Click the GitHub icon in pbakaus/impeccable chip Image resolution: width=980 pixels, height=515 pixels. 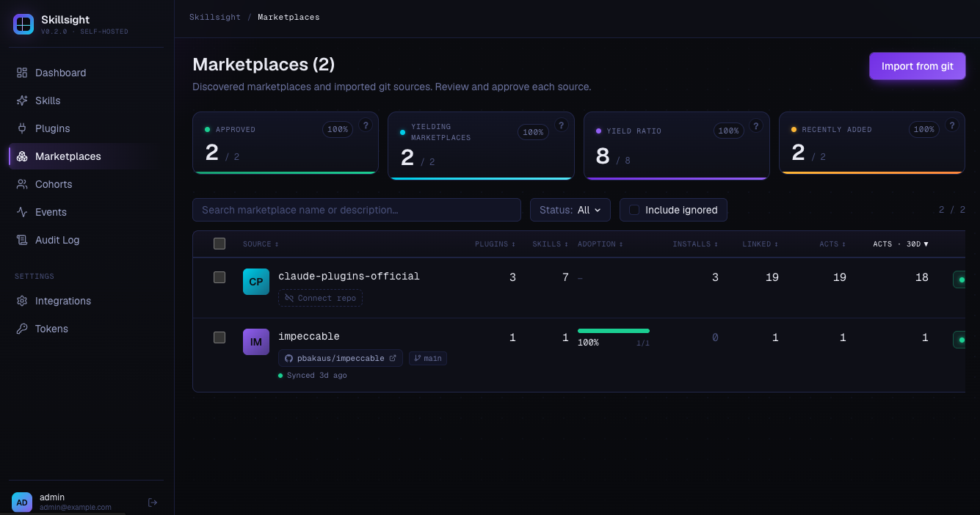289,358
